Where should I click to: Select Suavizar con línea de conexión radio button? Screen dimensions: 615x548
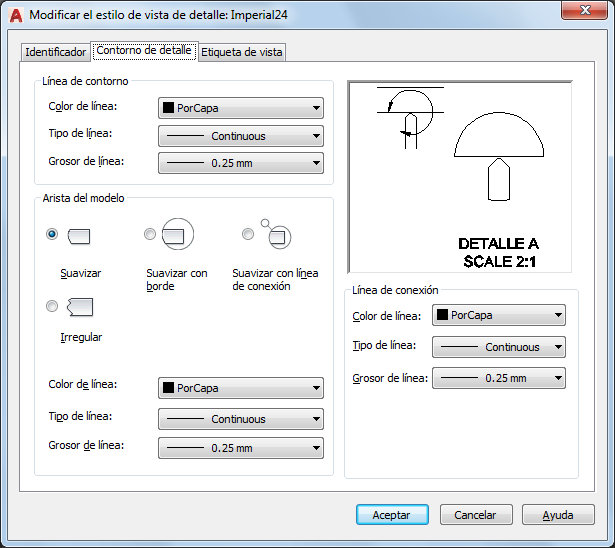[248, 234]
